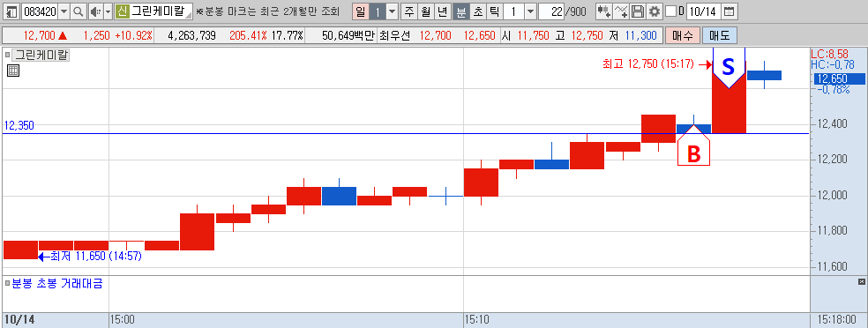Click the best bid price 12,650 in quote bar
Screen dimensions: 868x328
tap(479, 36)
